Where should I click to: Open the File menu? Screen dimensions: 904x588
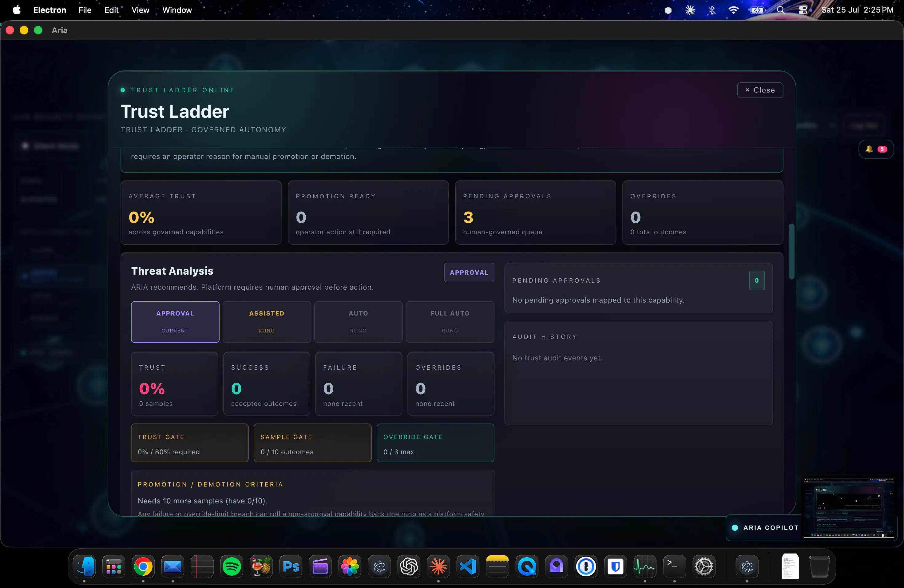click(85, 10)
